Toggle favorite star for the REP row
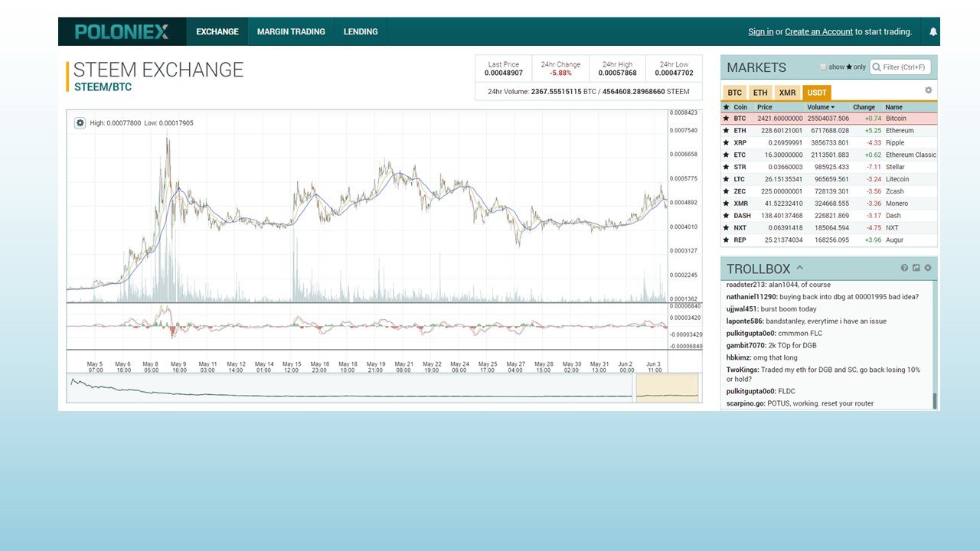 point(726,240)
